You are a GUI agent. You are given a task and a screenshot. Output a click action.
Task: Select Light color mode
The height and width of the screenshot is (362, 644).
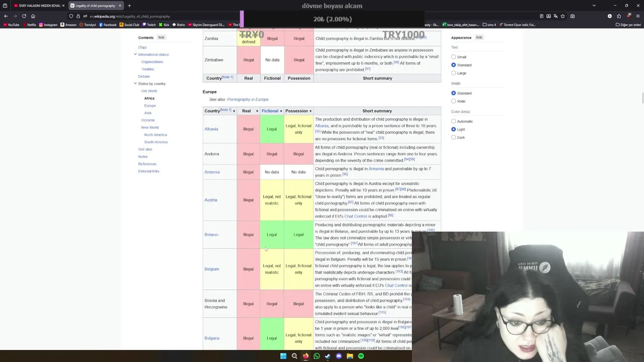tap(453, 129)
